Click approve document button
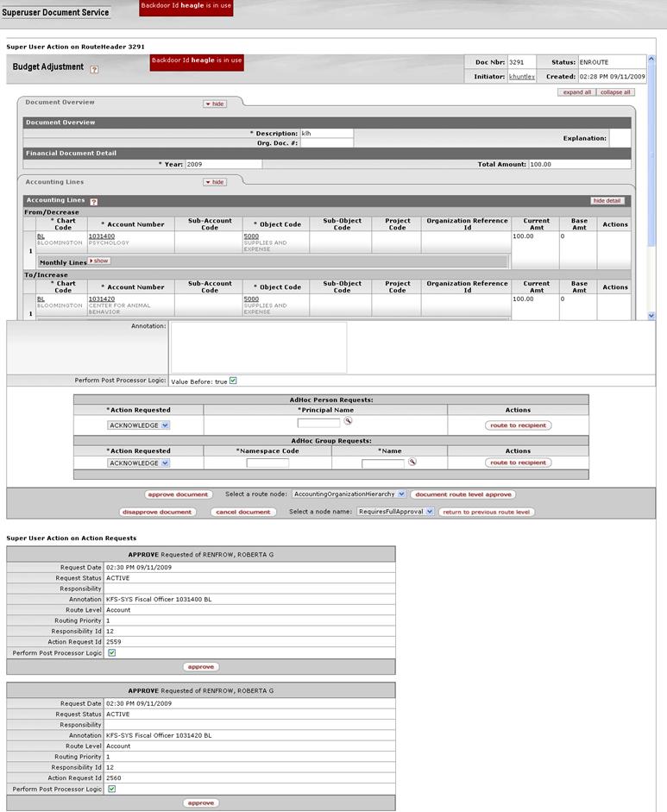 tap(178, 494)
